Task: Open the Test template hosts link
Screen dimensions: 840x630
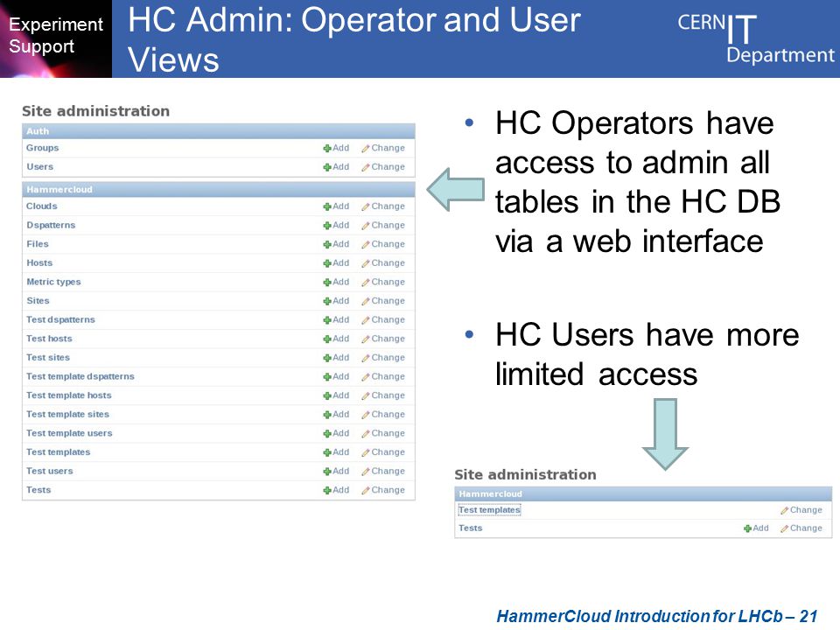Action: (69, 395)
